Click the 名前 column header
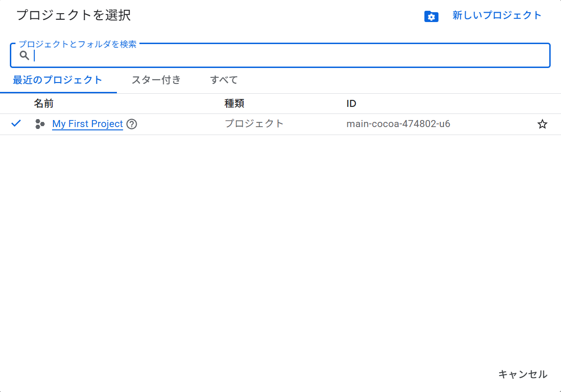561x392 pixels. coord(44,104)
